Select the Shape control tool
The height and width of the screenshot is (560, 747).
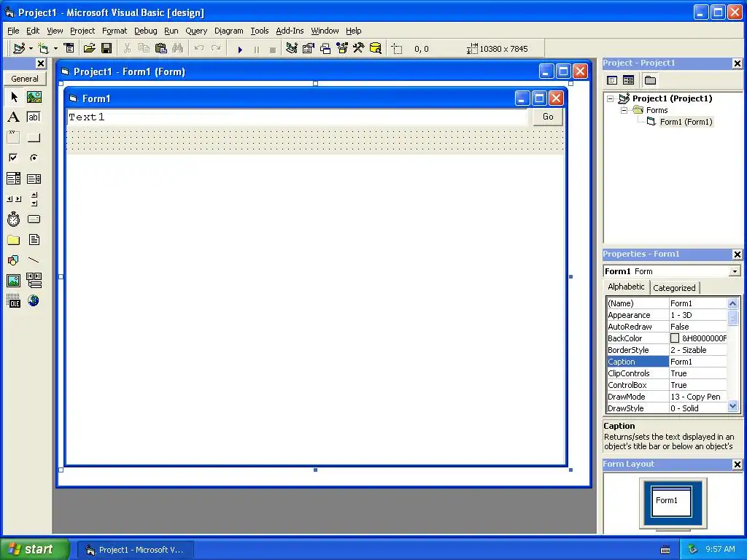click(x=14, y=260)
